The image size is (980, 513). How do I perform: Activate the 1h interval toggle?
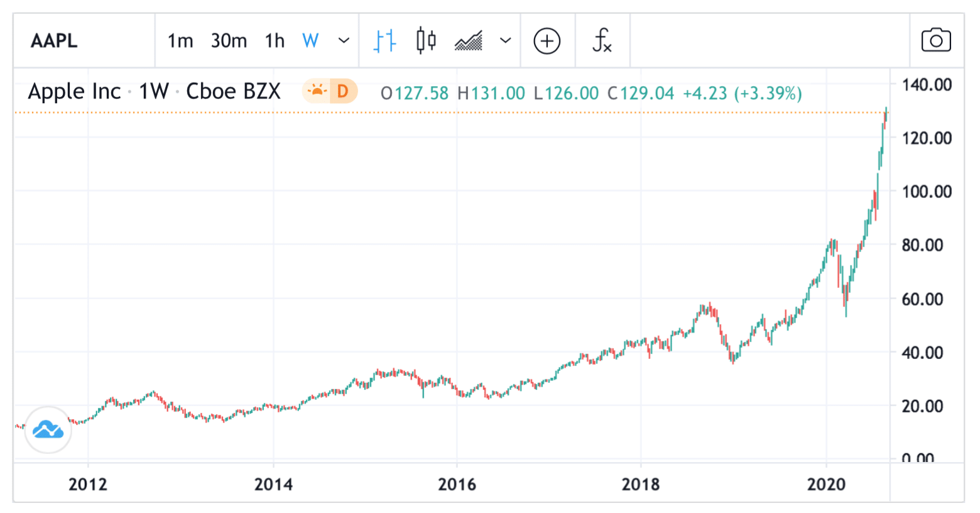click(x=275, y=40)
